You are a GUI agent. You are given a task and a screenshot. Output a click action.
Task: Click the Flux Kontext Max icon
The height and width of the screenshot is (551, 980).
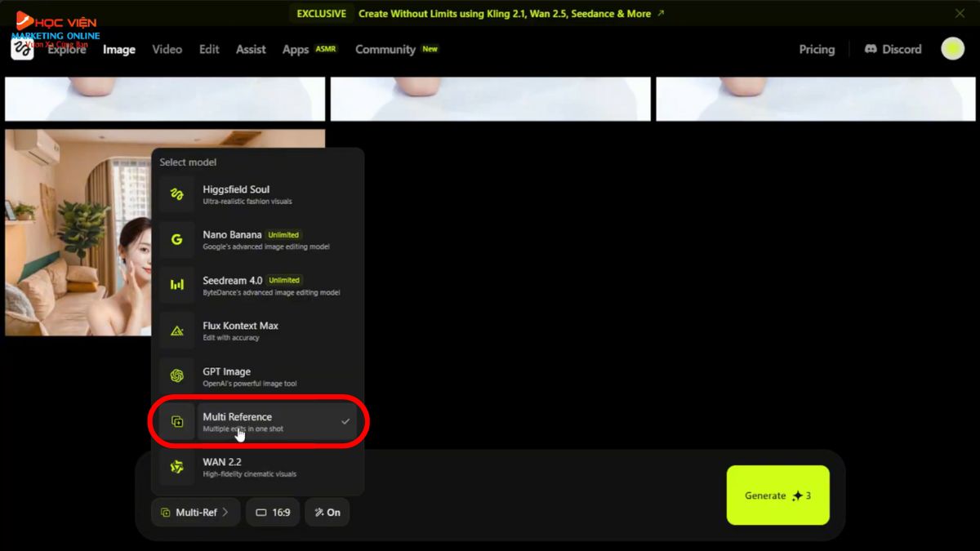[176, 331]
